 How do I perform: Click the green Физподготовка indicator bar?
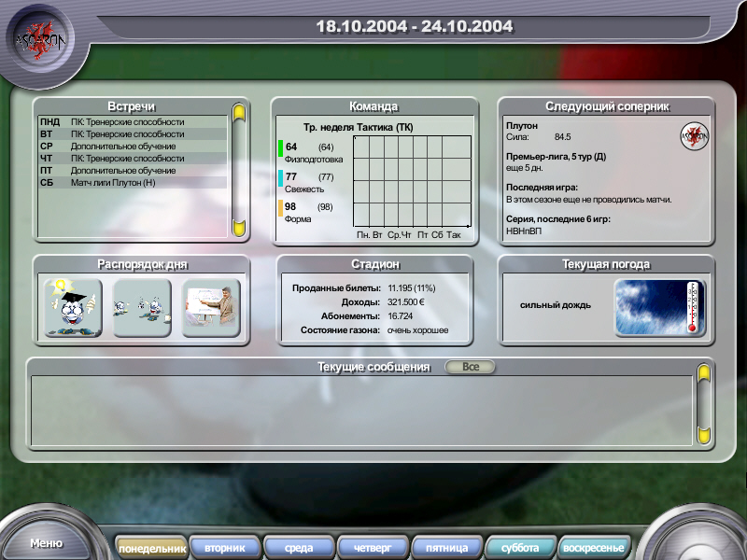(x=280, y=147)
